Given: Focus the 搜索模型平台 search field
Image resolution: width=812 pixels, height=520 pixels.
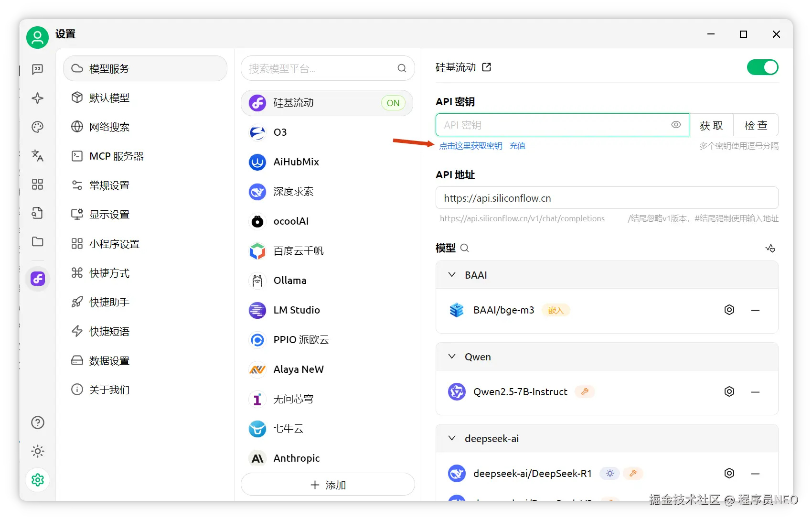Looking at the screenshot, I should click(x=328, y=68).
